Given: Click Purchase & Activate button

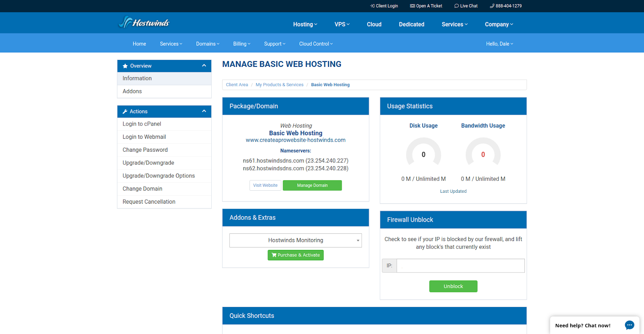Looking at the screenshot, I should (295, 255).
